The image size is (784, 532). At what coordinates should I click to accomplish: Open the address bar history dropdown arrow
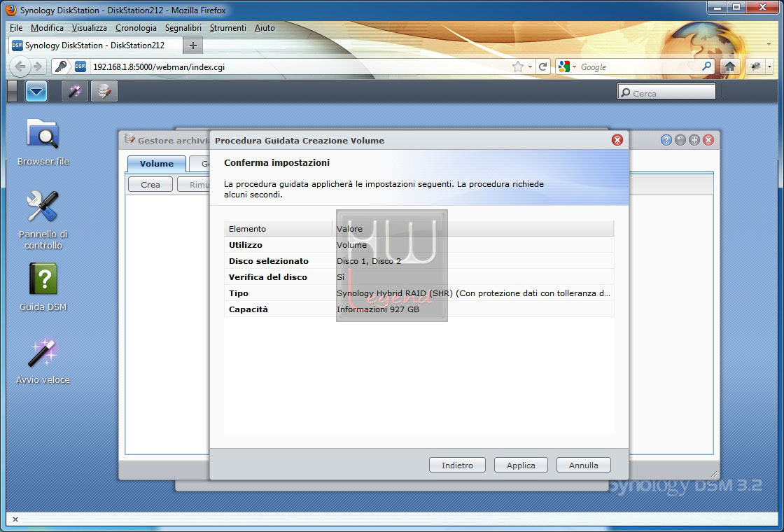pyautogui.click(x=530, y=67)
